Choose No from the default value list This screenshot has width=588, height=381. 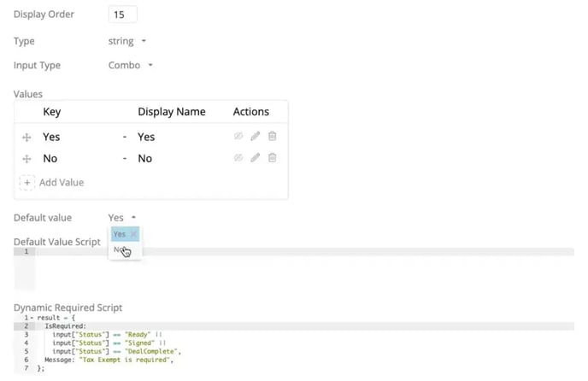[121, 250]
